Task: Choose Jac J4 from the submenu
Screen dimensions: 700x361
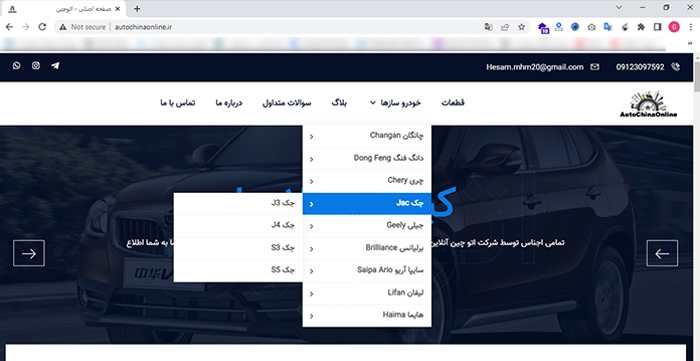Action: pyautogui.click(x=238, y=226)
